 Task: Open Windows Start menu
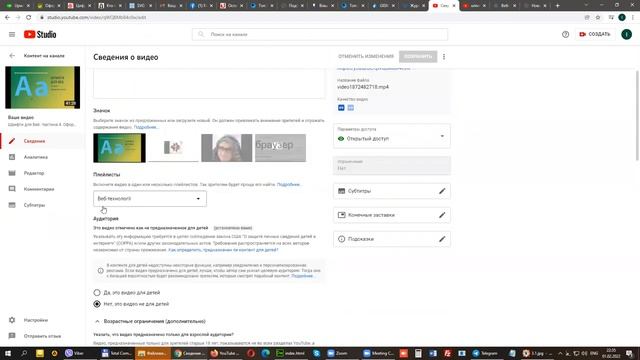tap(8, 353)
